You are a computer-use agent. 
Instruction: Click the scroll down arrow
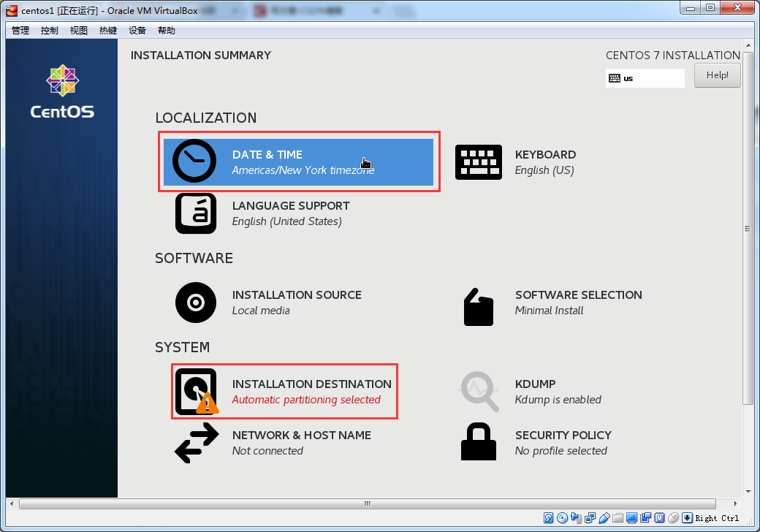coord(748,491)
